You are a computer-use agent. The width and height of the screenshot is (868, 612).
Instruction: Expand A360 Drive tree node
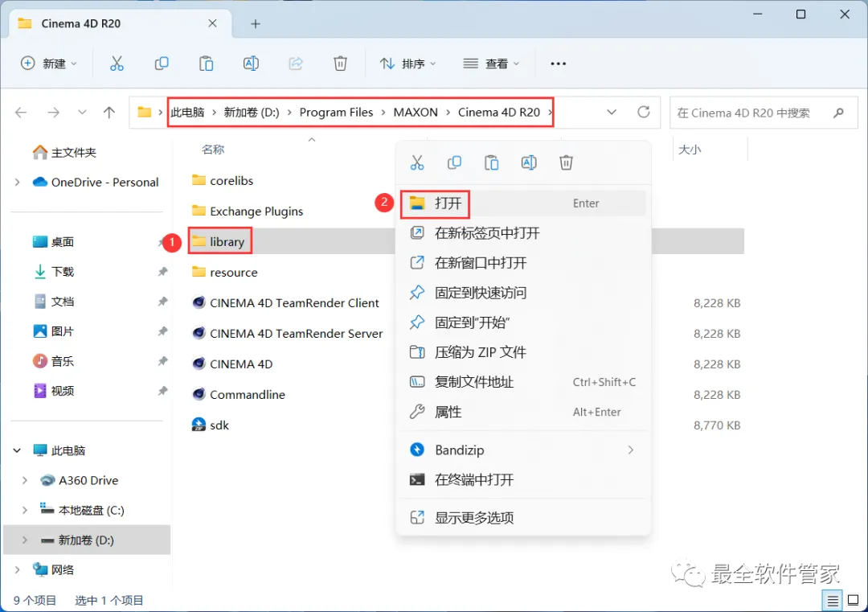(24, 481)
